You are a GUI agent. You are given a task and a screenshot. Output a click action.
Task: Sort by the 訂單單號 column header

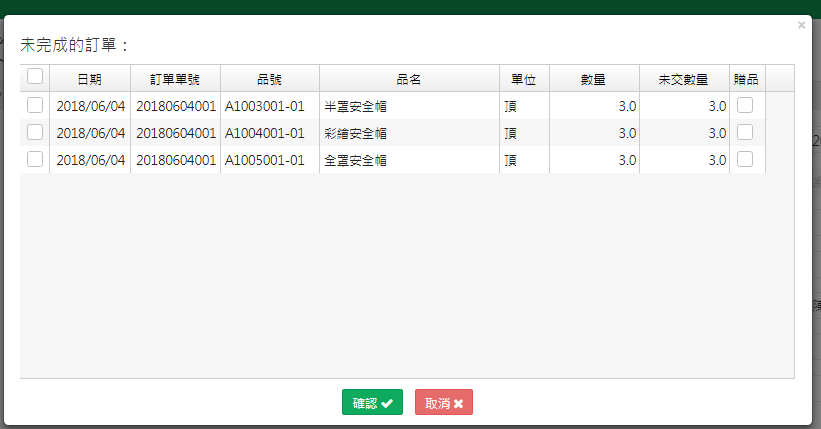(x=175, y=79)
